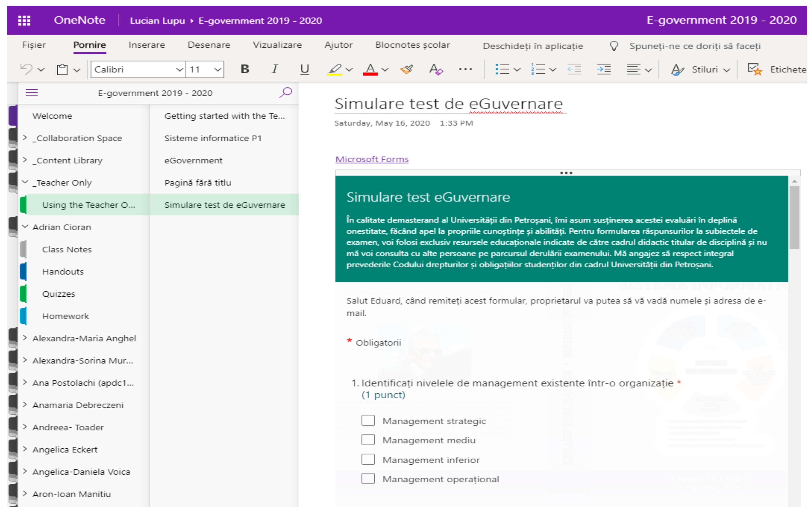
Task: Expand the _Collaboration Space section group
Action: 25,137
